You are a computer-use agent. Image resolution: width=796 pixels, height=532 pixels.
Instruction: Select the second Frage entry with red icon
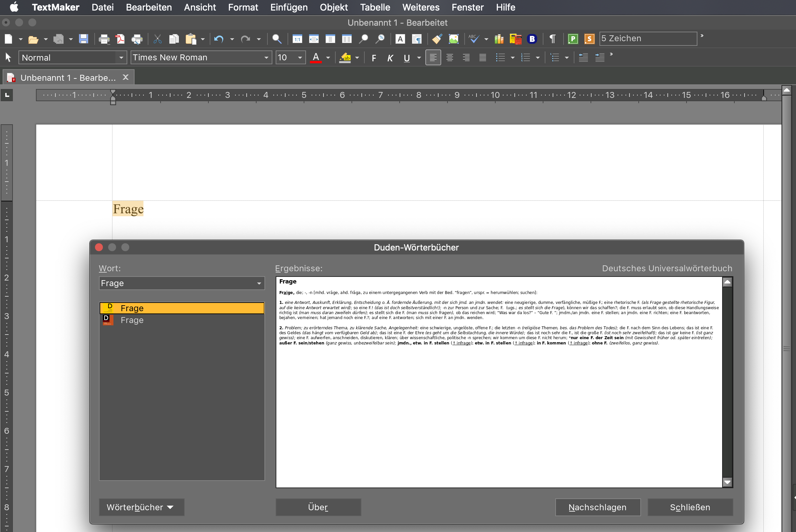click(182, 320)
